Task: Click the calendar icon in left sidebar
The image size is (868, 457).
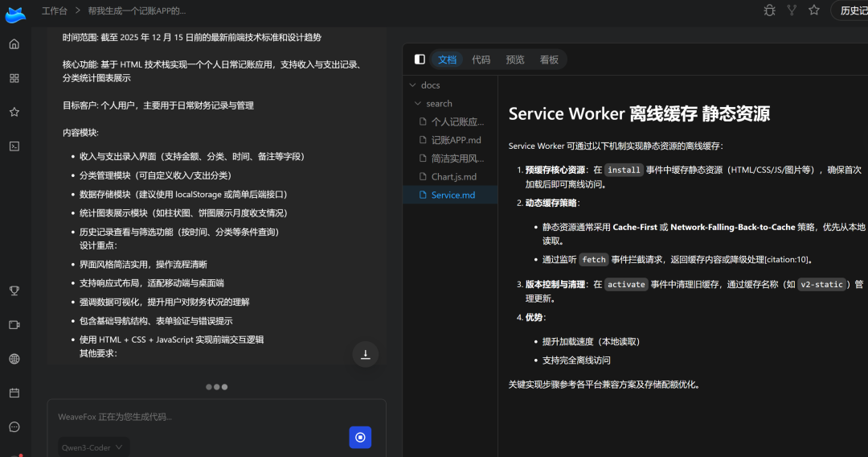Action: click(x=14, y=393)
